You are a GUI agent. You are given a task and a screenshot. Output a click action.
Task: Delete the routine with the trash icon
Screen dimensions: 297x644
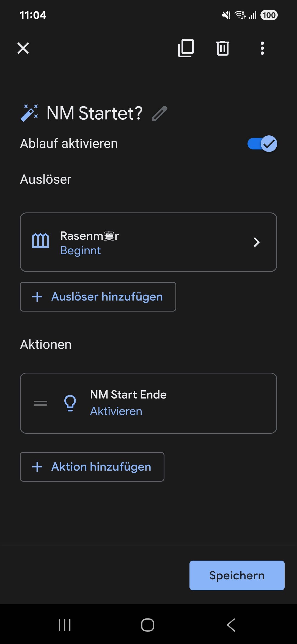tap(222, 48)
